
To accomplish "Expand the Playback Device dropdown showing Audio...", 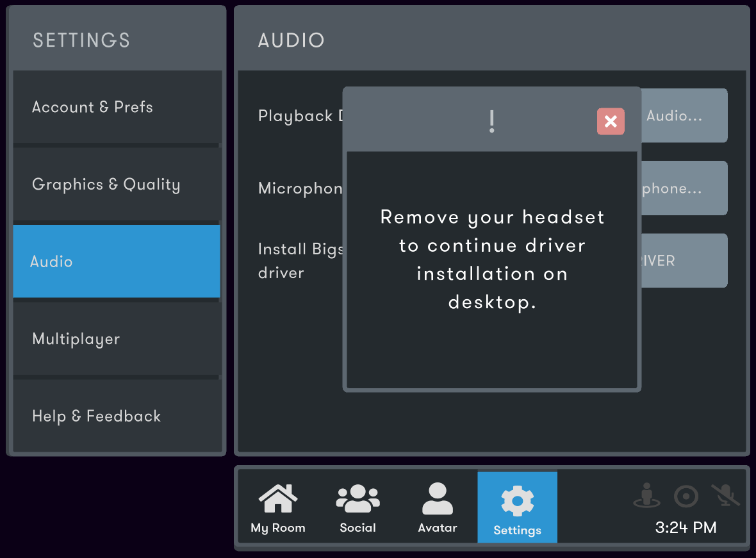I will click(x=684, y=115).
